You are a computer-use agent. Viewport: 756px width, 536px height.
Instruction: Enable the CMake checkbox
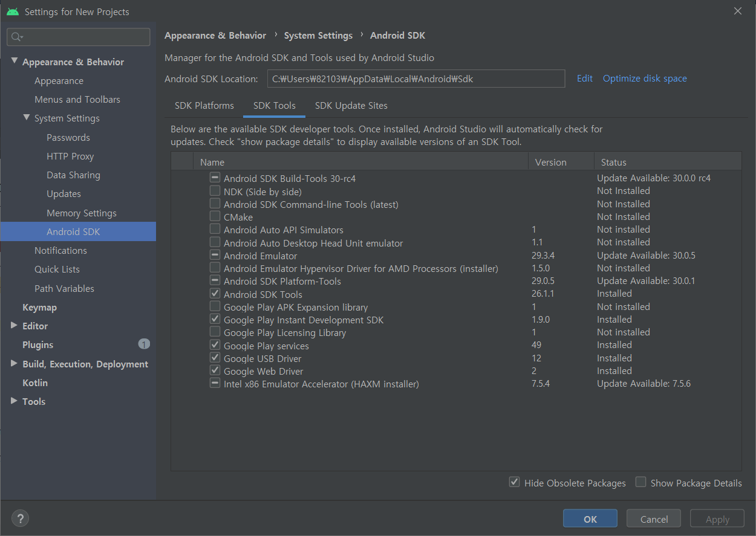coord(215,216)
